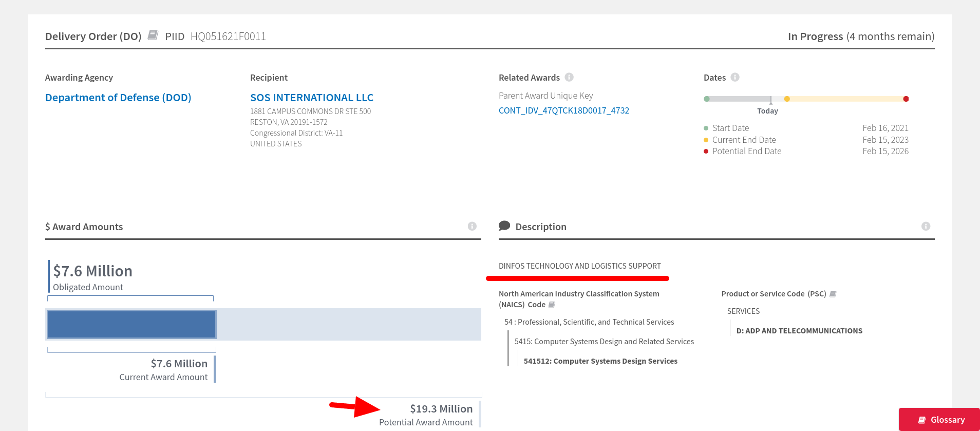This screenshot has height=431, width=980.
Task: Click the In Progress status text
Action: pos(815,36)
